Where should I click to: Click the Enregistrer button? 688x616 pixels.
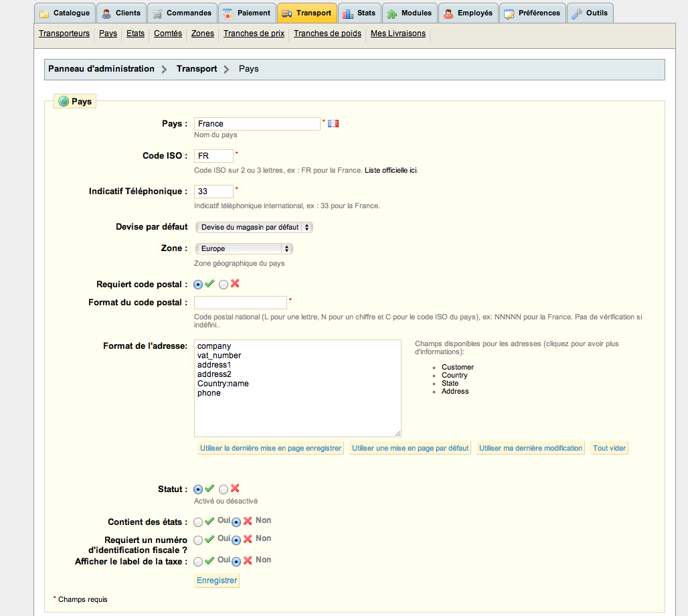[x=217, y=580]
